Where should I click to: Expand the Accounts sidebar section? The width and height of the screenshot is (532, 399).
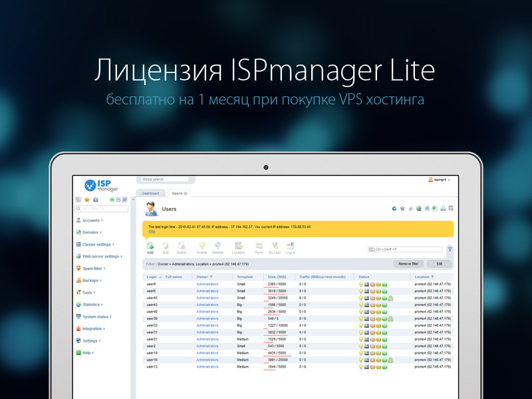tap(90, 220)
